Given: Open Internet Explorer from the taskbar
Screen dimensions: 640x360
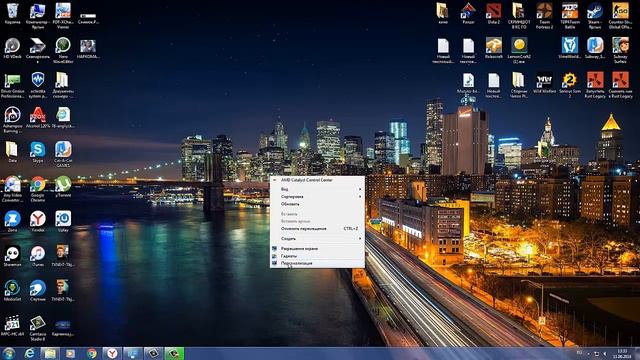Looking at the screenshot, I should (29, 353).
